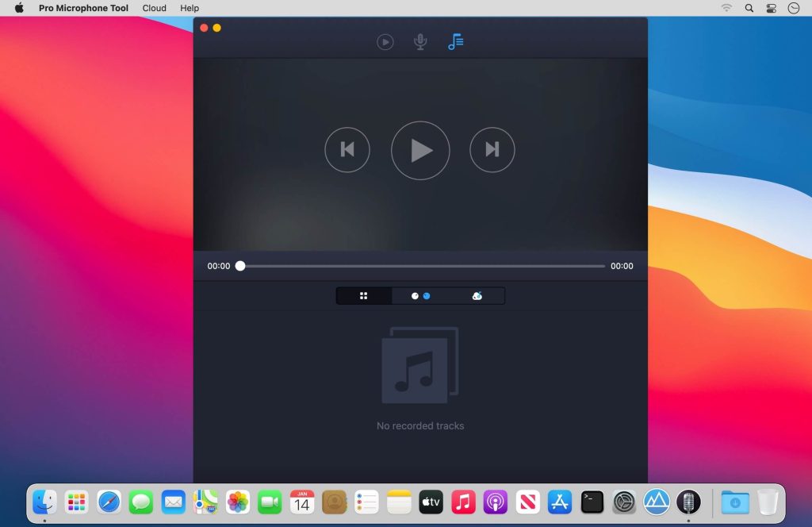
Task: Move the playback progress slider handle
Action: tap(240, 266)
